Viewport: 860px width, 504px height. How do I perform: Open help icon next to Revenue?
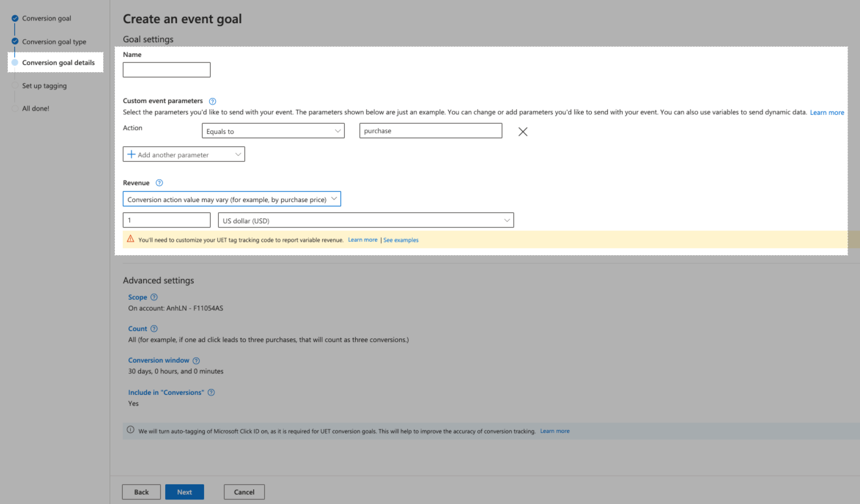[x=159, y=183]
